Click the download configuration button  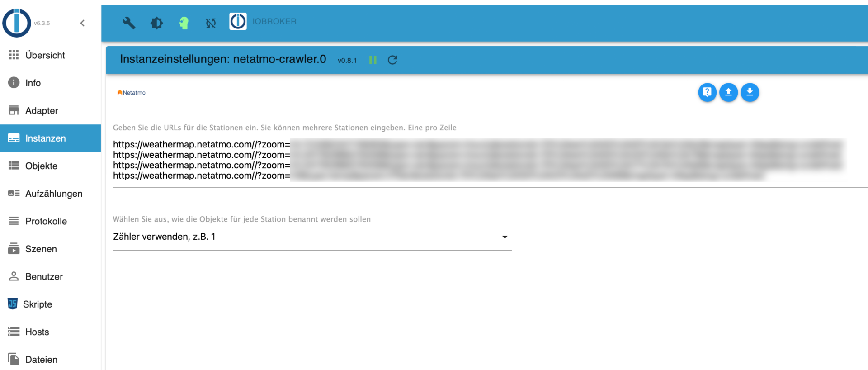point(750,92)
